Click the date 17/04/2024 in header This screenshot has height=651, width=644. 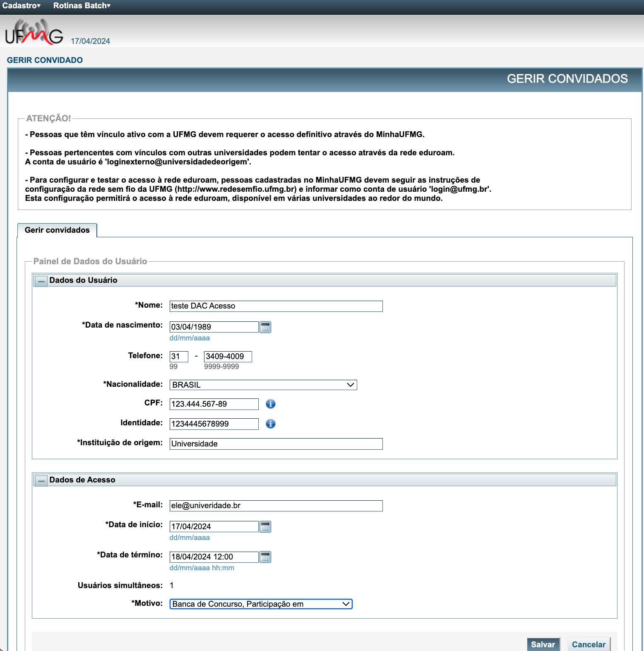pos(90,41)
